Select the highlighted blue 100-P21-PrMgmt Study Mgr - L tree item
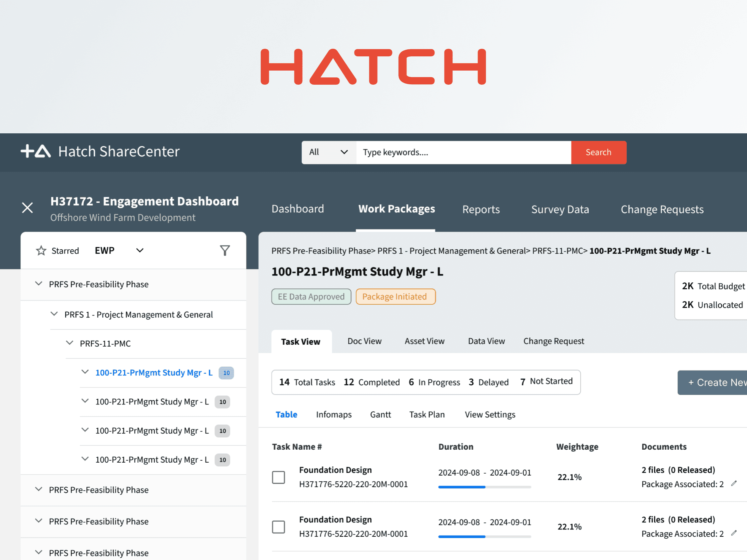This screenshot has height=560, width=747. [x=154, y=373]
